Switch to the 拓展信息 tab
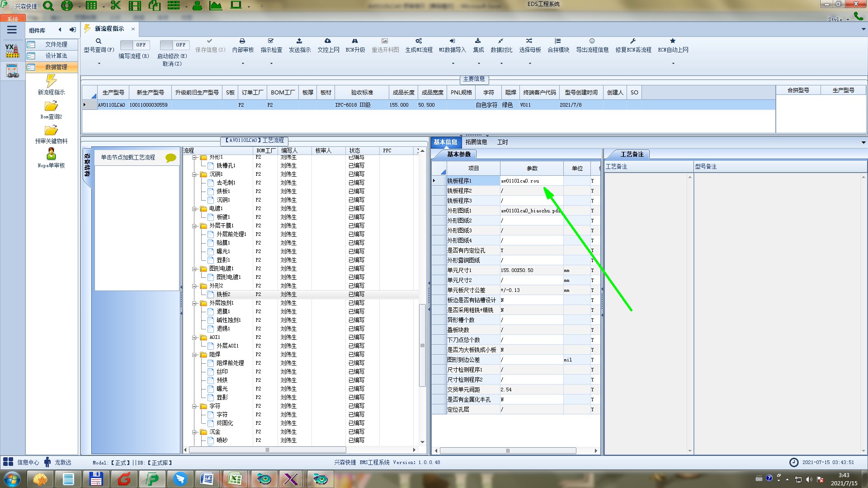The image size is (868, 488). click(x=476, y=142)
